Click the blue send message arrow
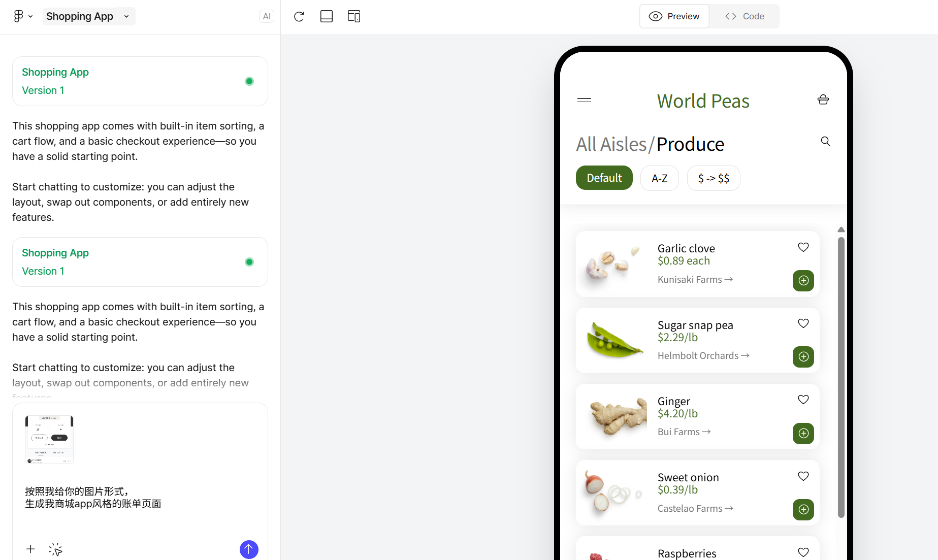This screenshot has width=938, height=560. coord(249,549)
